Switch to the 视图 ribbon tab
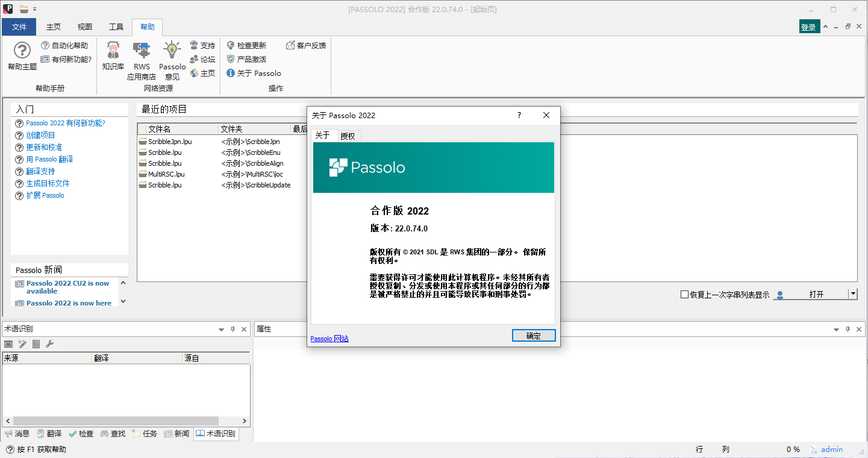Viewport: 868px width, 458px height. [85, 27]
